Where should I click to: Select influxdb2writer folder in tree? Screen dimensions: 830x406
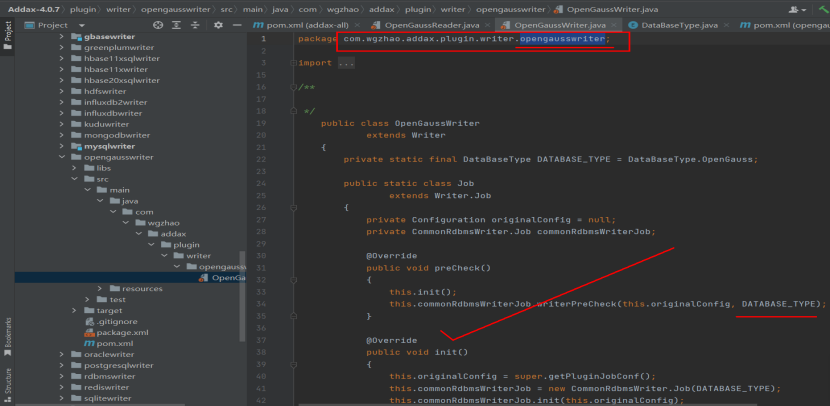(x=109, y=102)
